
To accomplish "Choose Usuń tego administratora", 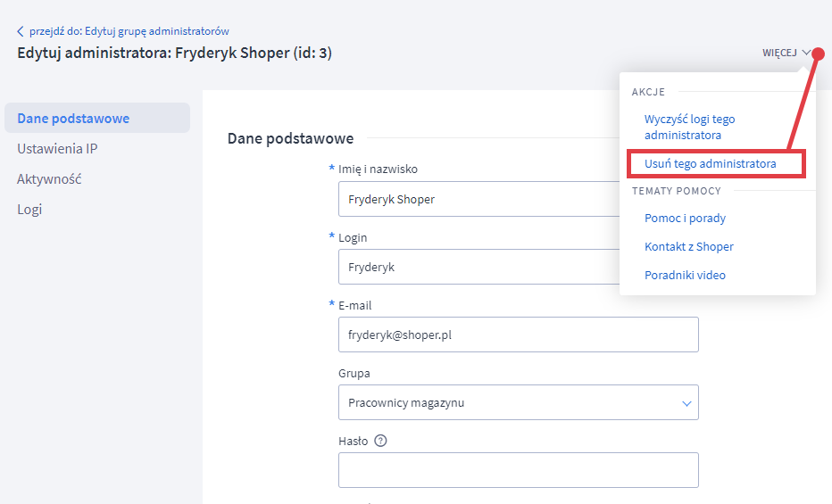I will click(710, 164).
